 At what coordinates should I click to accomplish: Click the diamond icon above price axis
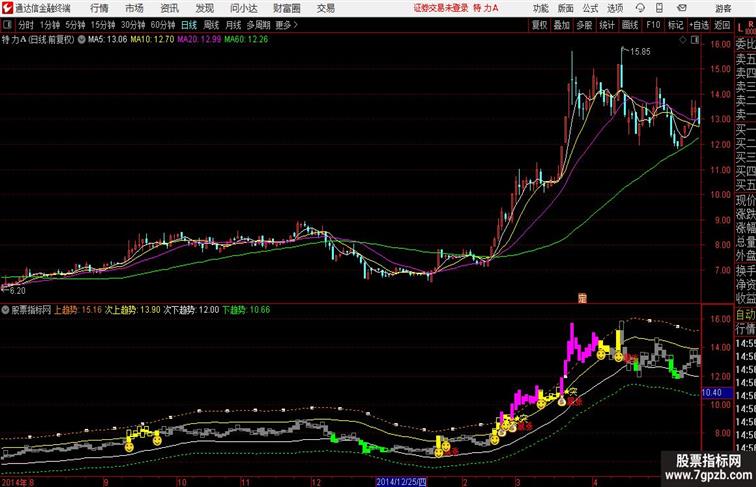[683, 41]
